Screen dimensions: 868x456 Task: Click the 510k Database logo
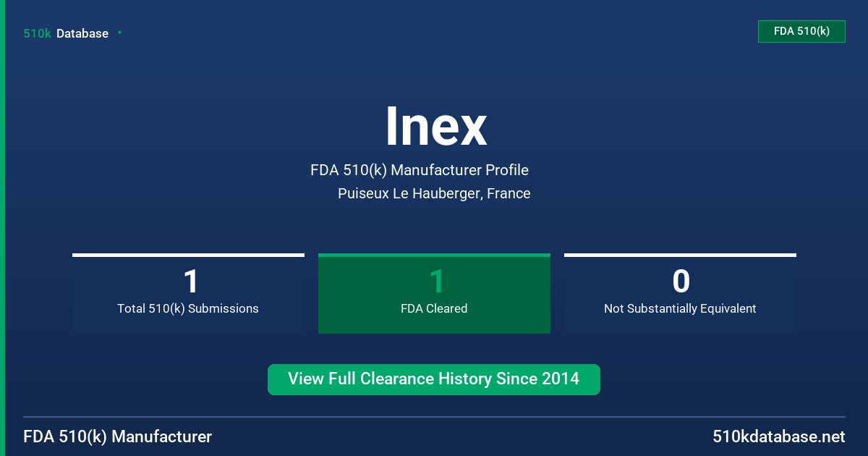pyautogui.click(x=66, y=33)
